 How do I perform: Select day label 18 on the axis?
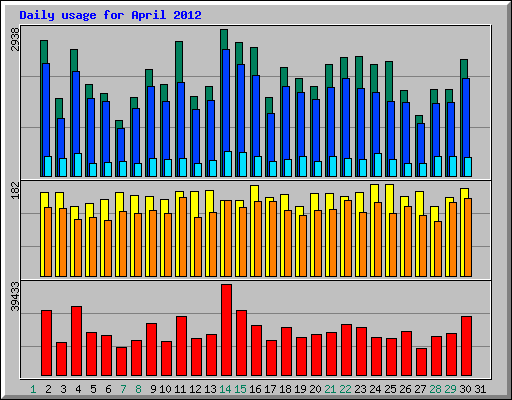285,389
